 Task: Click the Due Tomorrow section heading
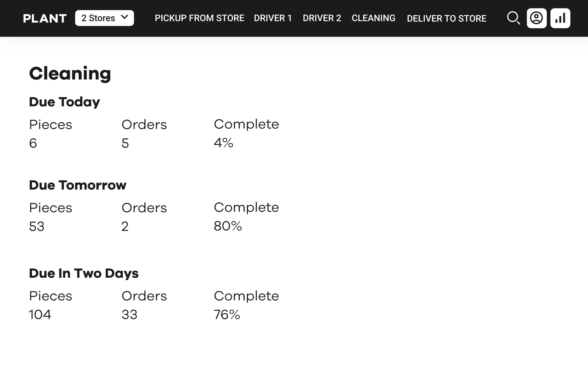tap(77, 185)
